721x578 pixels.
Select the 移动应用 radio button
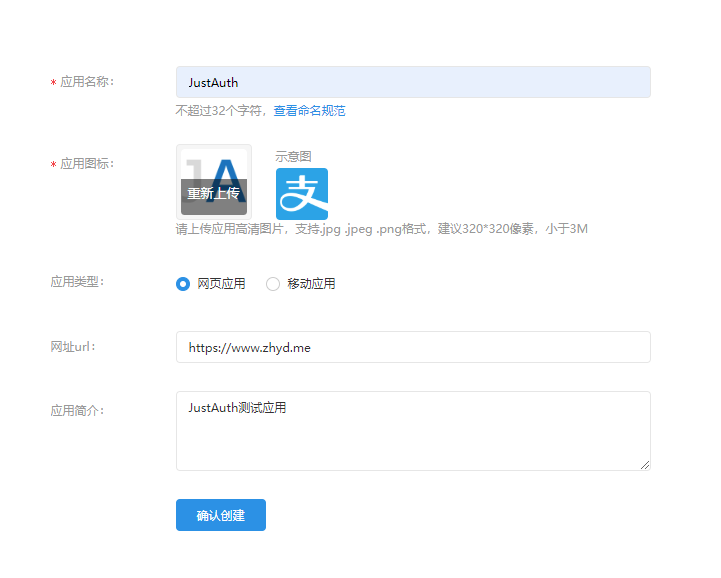coord(273,284)
